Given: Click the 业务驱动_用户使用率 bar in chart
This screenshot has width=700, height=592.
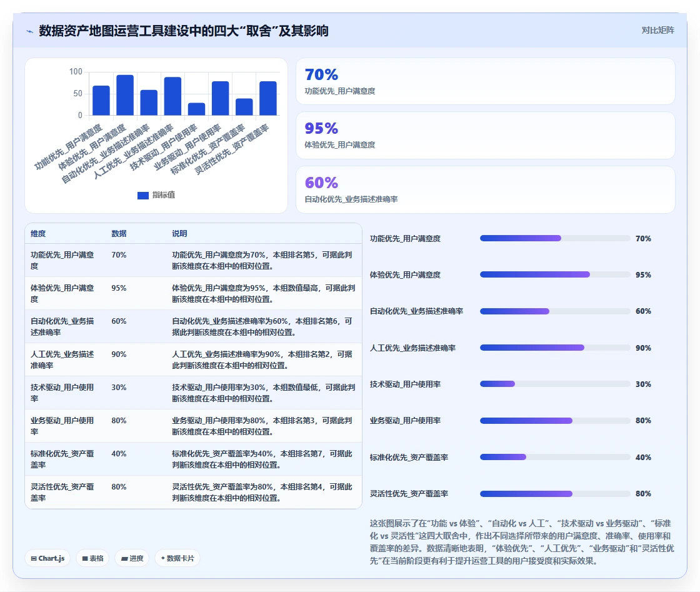Looking at the screenshot, I should click(x=220, y=98).
